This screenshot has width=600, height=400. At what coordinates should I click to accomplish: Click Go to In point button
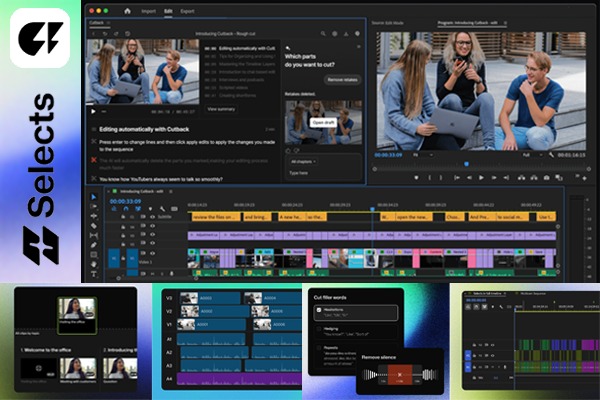click(x=457, y=178)
